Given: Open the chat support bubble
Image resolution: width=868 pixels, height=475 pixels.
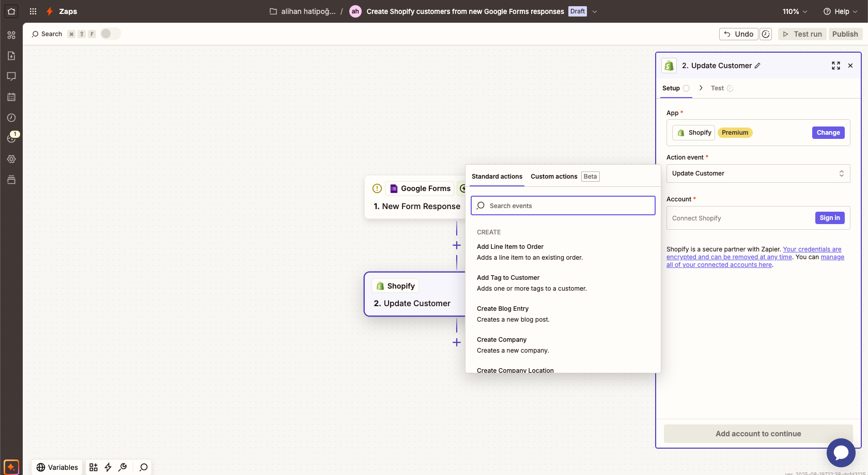Looking at the screenshot, I should click(841, 453).
